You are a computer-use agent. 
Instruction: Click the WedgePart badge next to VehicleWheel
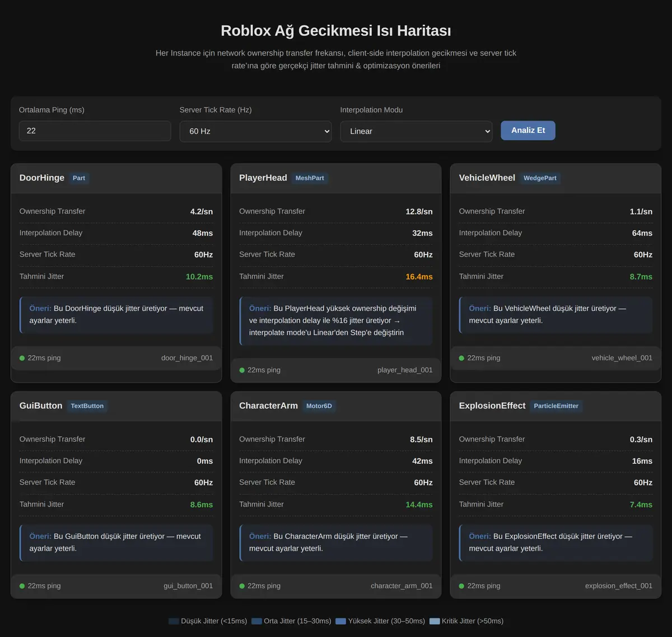coord(540,178)
